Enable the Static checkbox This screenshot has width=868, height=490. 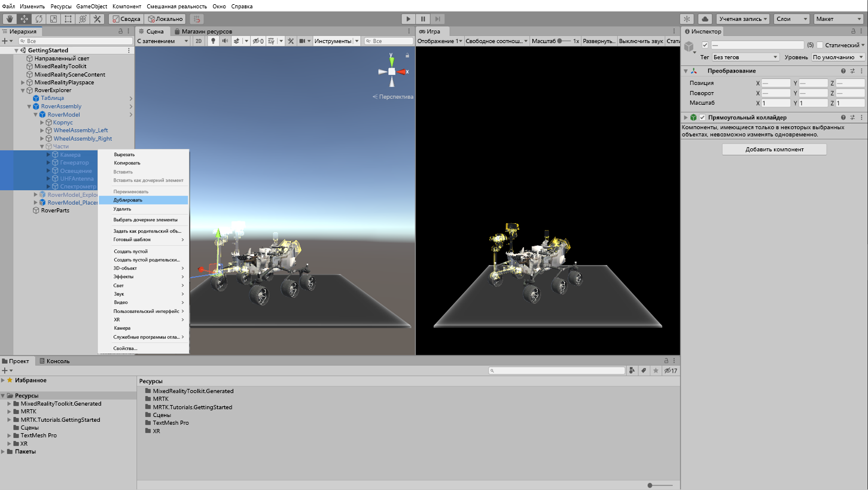[820, 45]
